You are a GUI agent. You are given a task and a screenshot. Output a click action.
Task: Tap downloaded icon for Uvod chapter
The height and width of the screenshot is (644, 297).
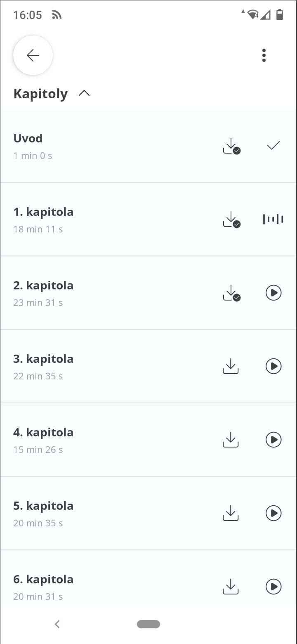[x=231, y=146]
